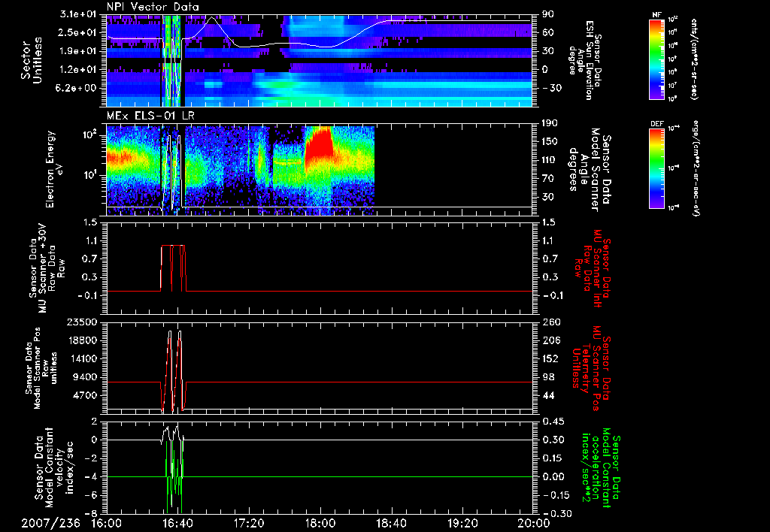The height and width of the screenshot is (532, 770).
Task: Click the NF color scale bar
Action: [657, 59]
